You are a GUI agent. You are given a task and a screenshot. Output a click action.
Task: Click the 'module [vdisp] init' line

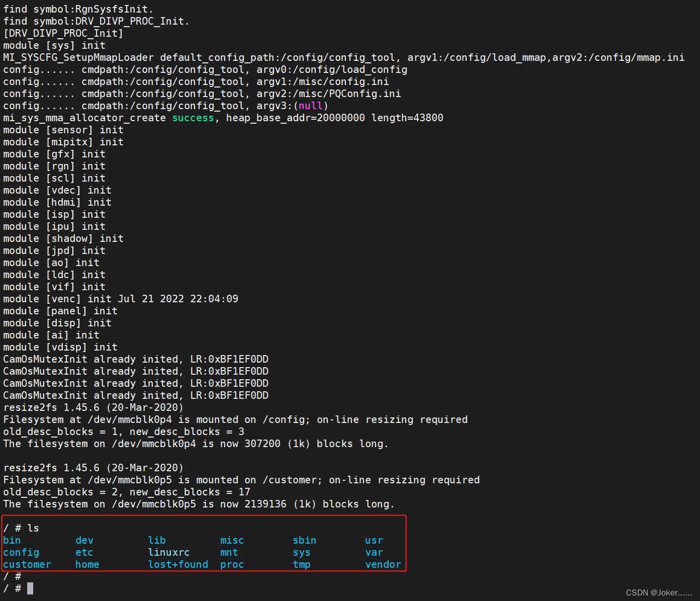[60, 347]
